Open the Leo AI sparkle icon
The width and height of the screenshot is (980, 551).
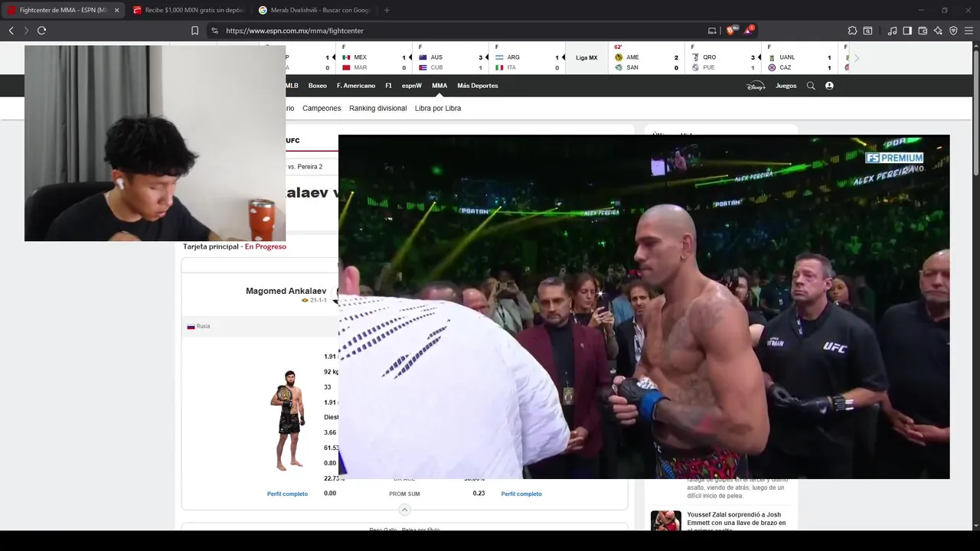coord(938,31)
